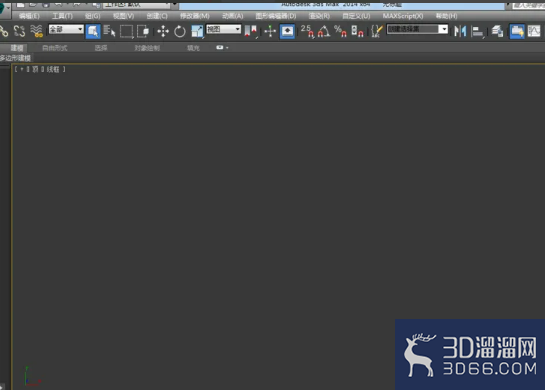Viewport: 545px width, 390px height.
Task: Activate the Select Object tool
Action: click(x=93, y=31)
